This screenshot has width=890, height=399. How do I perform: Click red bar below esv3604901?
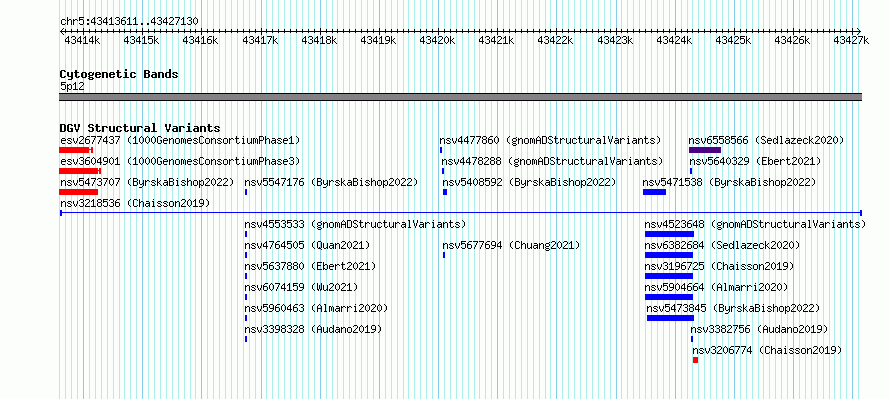[x=80, y=171]
